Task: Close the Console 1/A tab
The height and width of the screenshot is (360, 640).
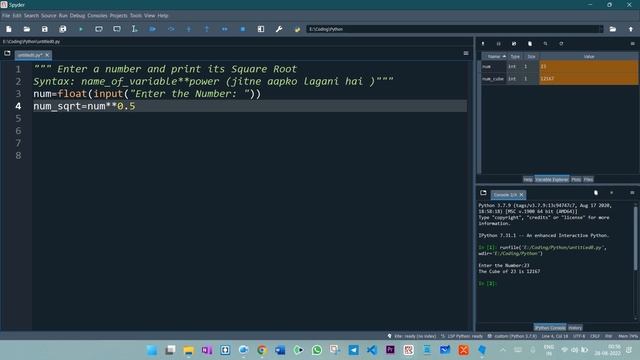Action: coord(521,195)
